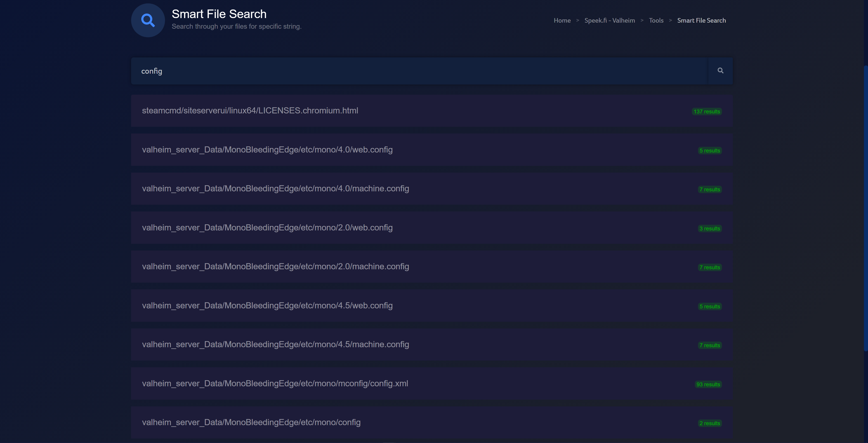
Task: Open the mono/4.5/machine.config result
Action: click(x=432, y=344)
